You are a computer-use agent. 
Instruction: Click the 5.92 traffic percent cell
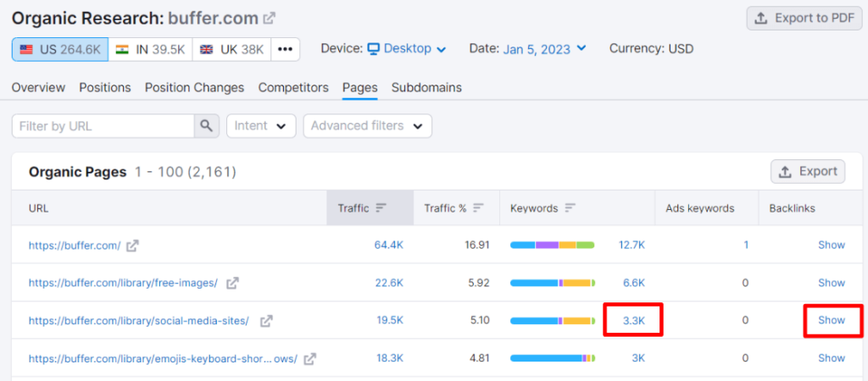pyautogui.click(x=479, y=283)
